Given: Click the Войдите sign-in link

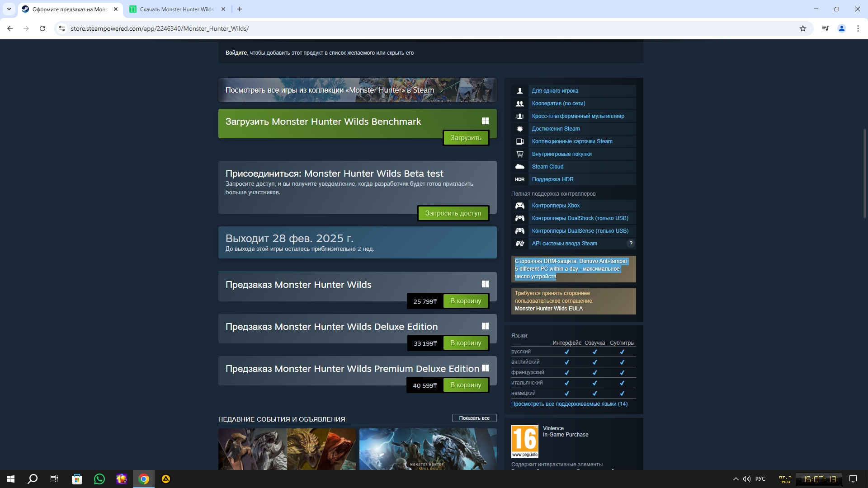Looking at the screenshot, I should [236, 53].
